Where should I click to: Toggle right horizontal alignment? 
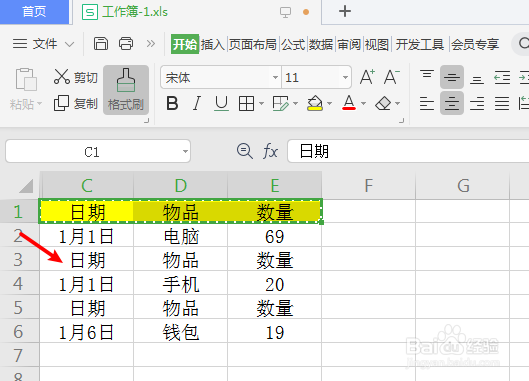tap(477, 103)
